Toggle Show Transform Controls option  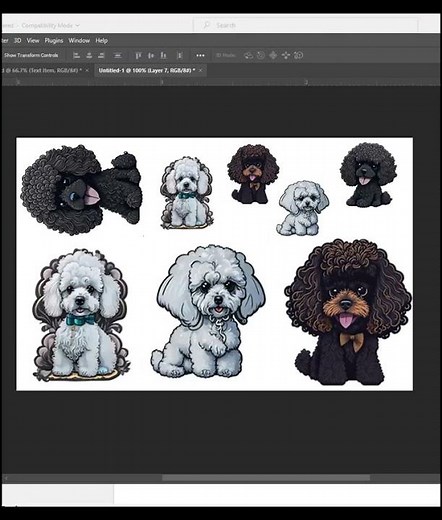[x=31, y=55]
